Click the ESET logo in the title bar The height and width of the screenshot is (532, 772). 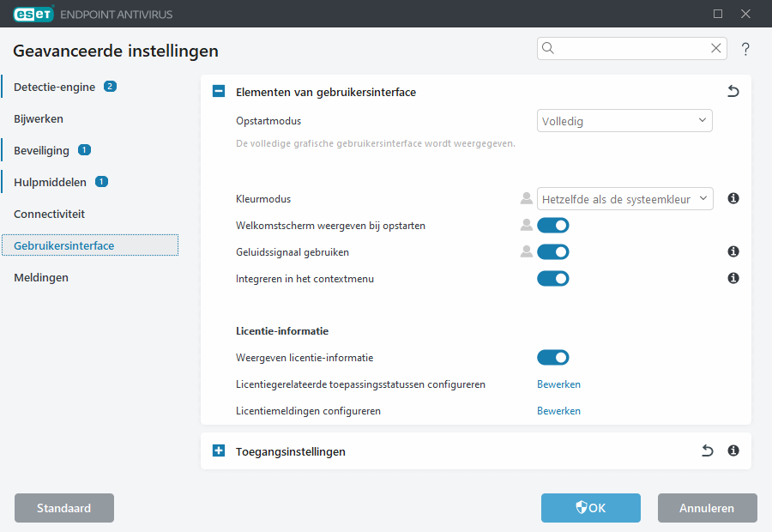pyautogui.click(x=32, y=14)
